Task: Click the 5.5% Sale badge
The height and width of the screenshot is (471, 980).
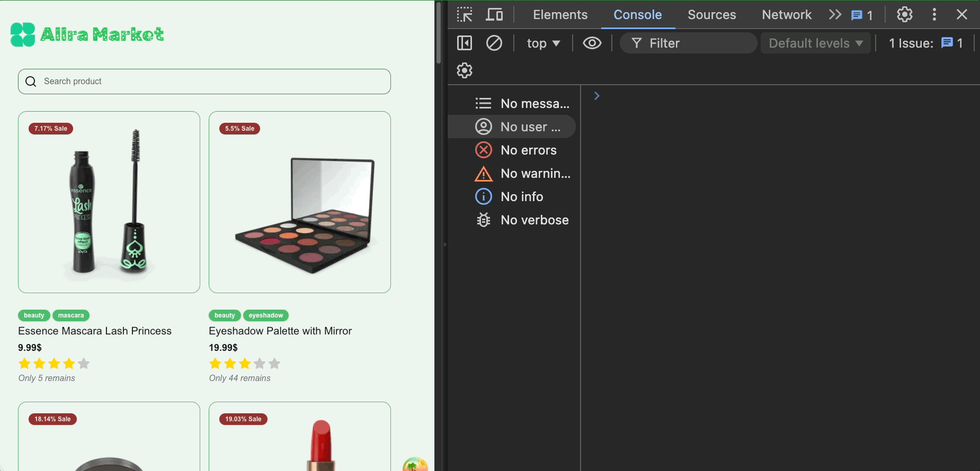Action: pos(239,129)
